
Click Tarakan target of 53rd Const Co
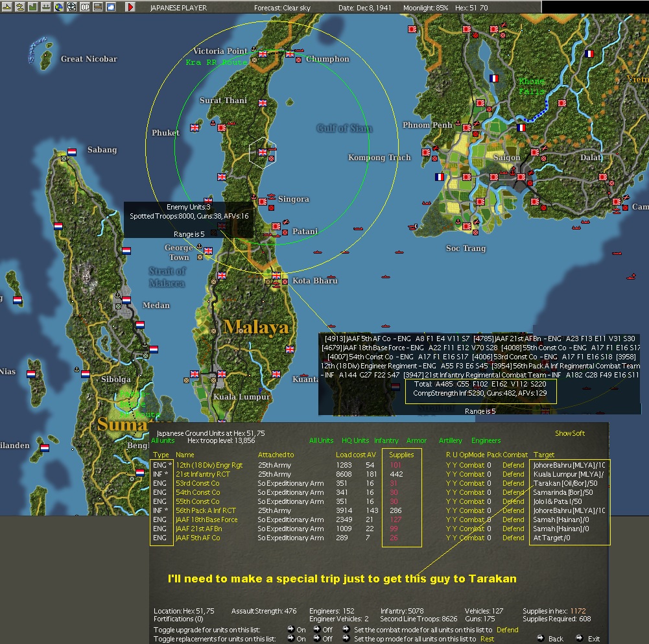[x=565, y=483]
